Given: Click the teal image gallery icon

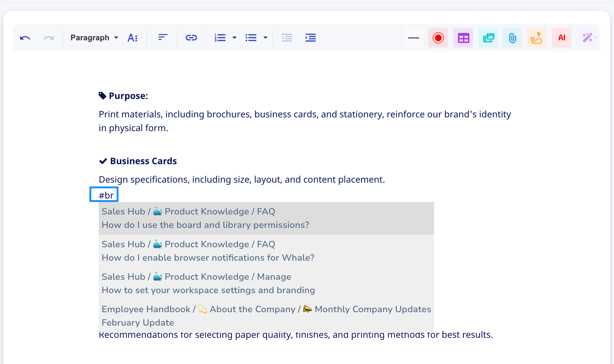Looking at the screenshot, I should coord(488,38).
